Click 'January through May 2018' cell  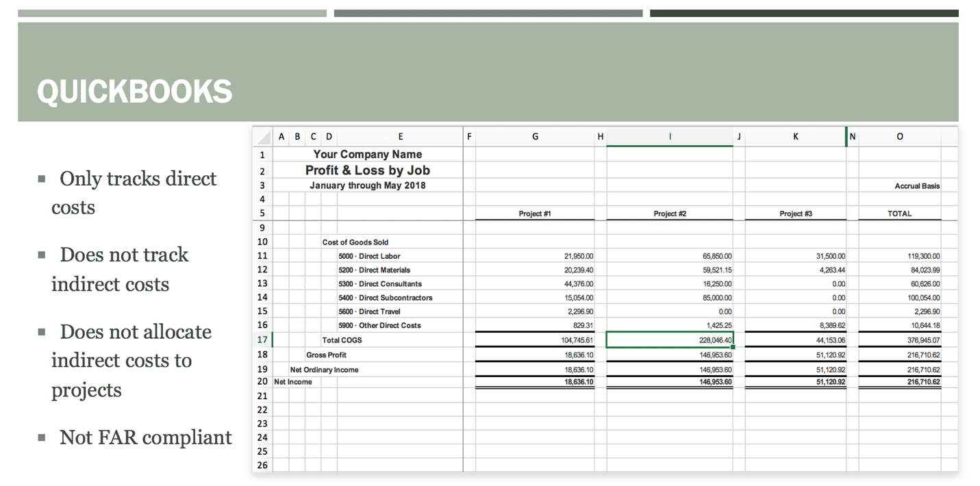(x=368, y=186)
